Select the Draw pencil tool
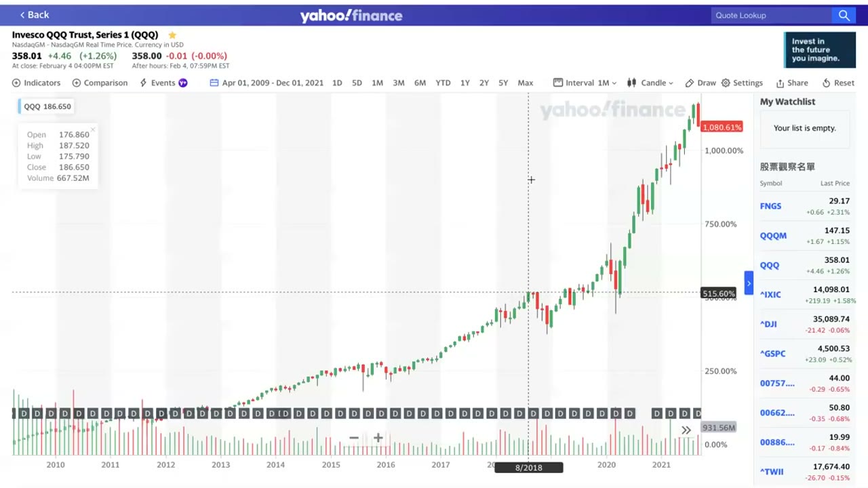868x488 pixels. [x=700, y=83]
